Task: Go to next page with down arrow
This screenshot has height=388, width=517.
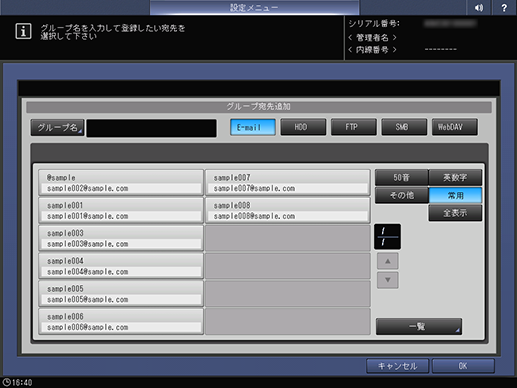Action: (x=387, y=280)
